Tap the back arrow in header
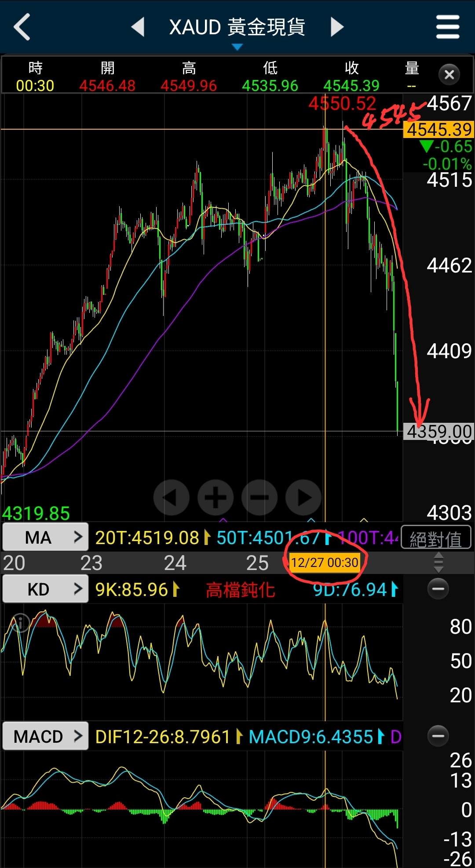The height and width of the screenshot is (868, 475). click(22, 27)
